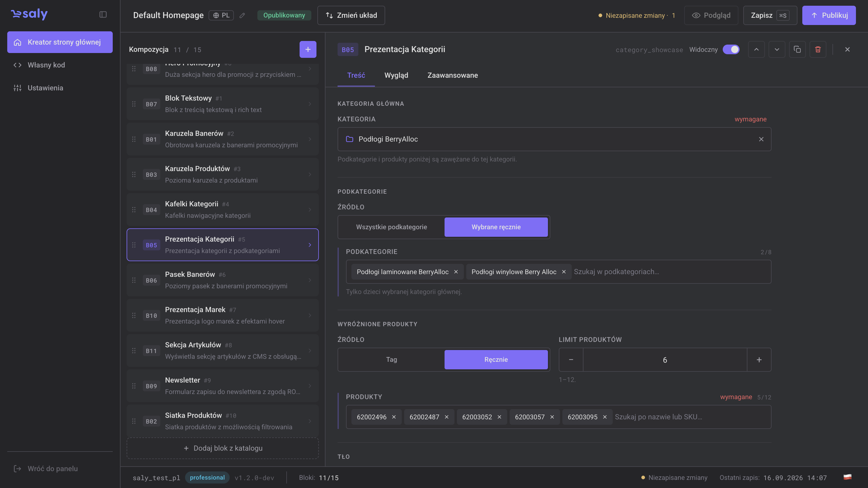The width and height of the screenshot is (868, 488).
Task: Open Własny kod in the sidebar
Action: coord(60,65)
